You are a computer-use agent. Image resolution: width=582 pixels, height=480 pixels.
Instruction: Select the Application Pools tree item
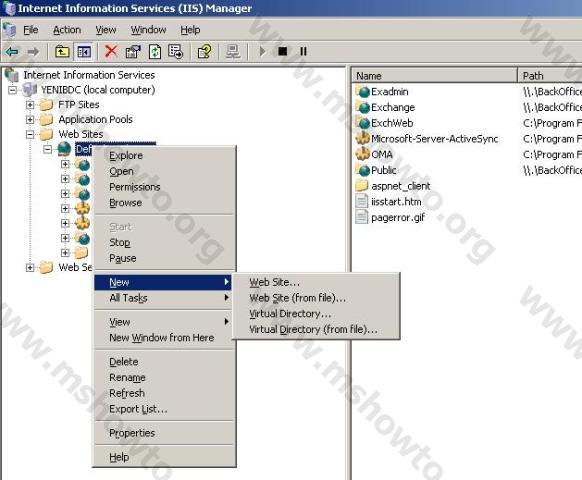pos(95,120)
